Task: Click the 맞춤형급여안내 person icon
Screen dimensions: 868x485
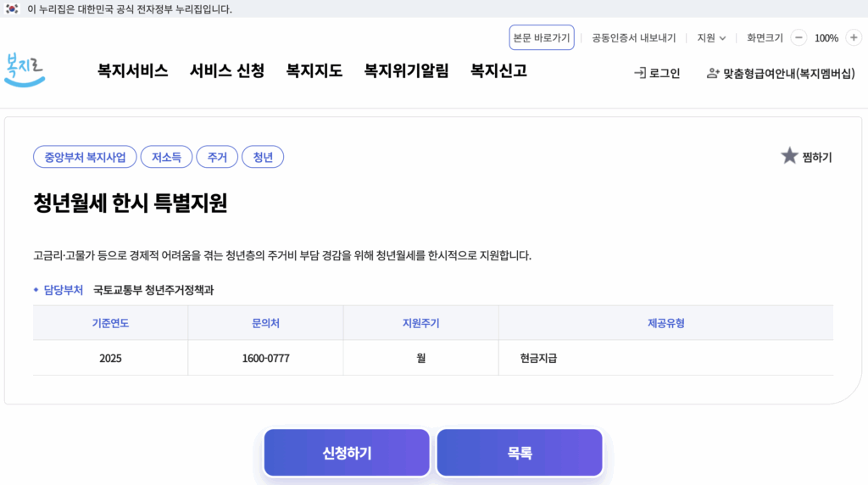Action: click(x=713, y=73)
